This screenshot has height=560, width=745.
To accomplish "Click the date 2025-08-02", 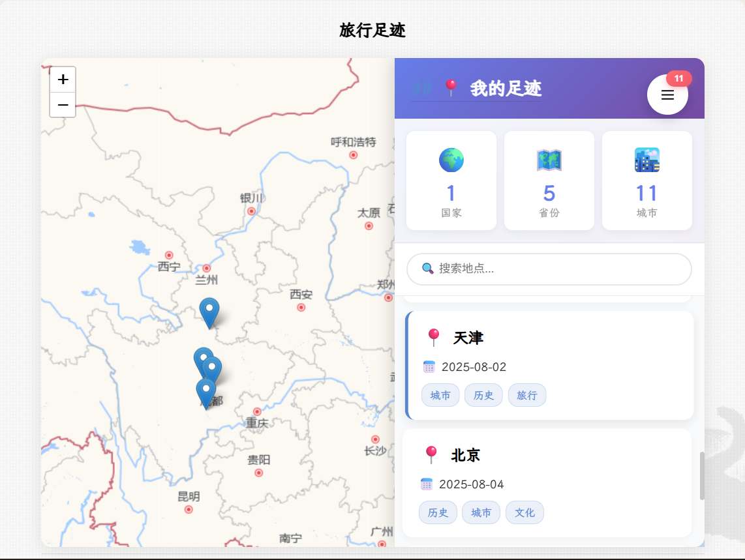I will pos(474,366).
